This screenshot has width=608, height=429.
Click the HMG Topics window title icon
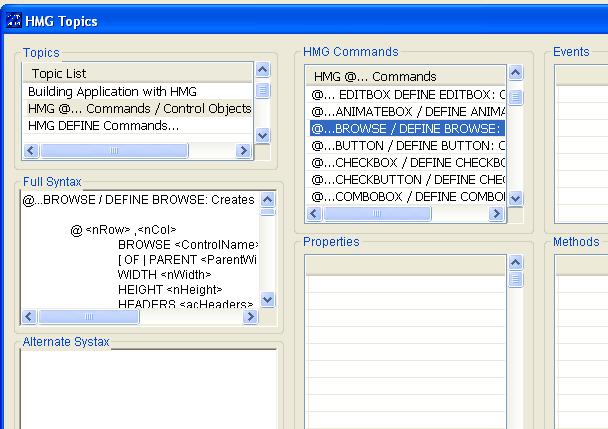14,21
